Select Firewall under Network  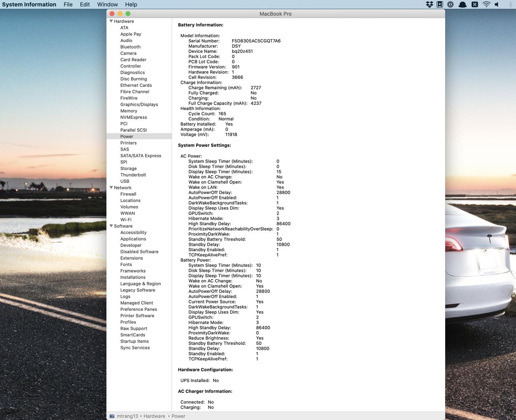click(x=128, y=194)
